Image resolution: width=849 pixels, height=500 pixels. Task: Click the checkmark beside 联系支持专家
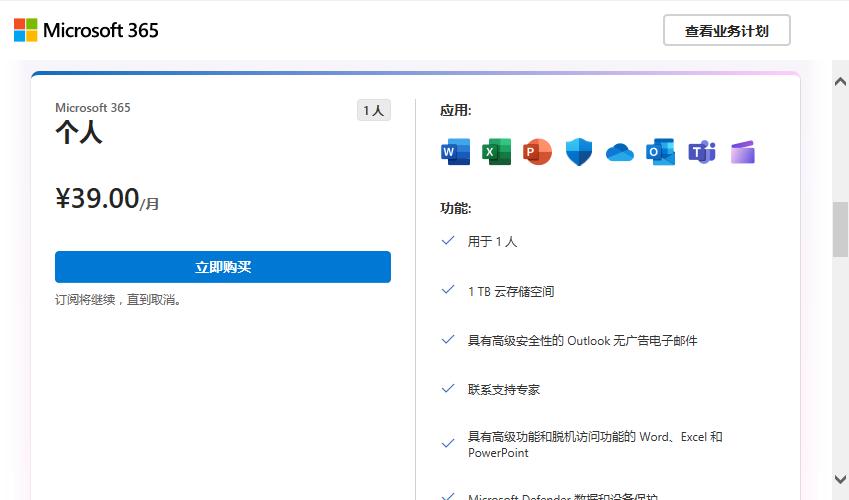pos(448,388)
